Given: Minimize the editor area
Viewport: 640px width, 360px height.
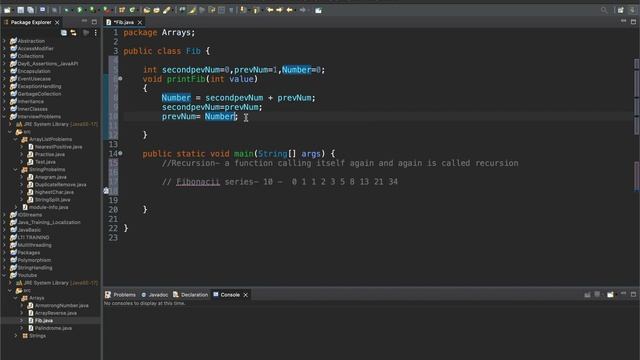Looking at the screenshot, I should (x=623, y=21).
